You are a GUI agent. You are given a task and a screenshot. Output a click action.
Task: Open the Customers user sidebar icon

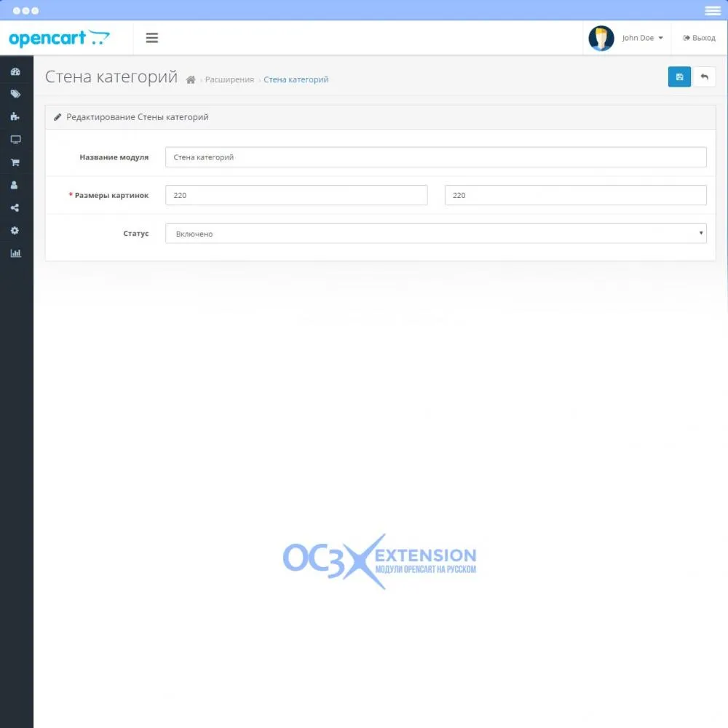(15, 185)
